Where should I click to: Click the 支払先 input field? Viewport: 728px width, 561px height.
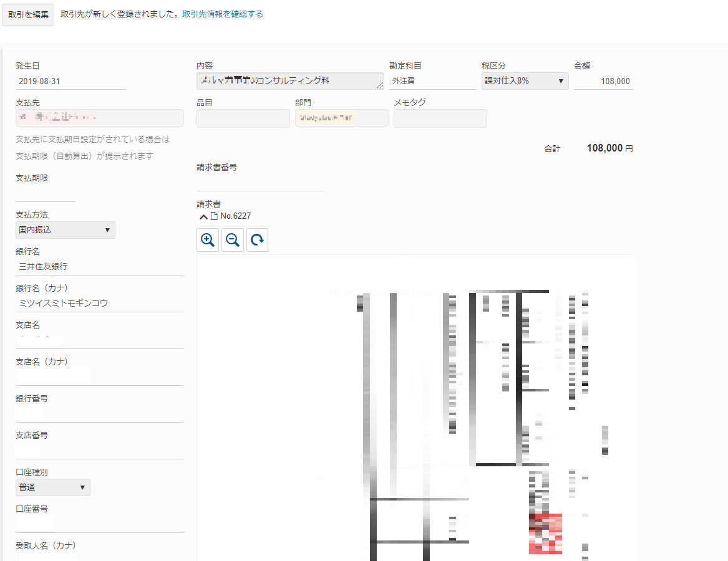pyautogui.click(x=100, y=118)
